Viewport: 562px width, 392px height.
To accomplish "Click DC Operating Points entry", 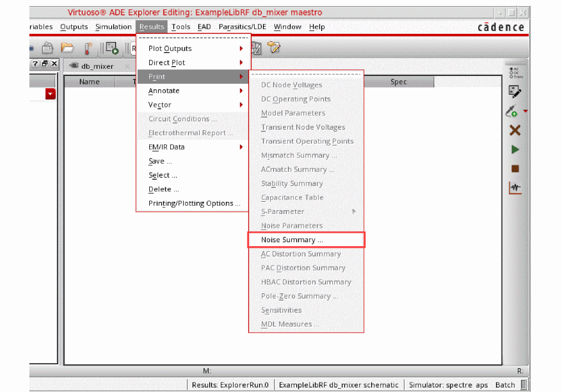I will pos(306,99).
